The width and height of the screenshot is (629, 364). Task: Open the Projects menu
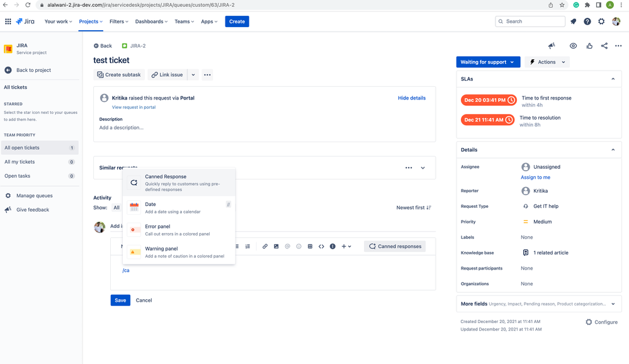91,21
